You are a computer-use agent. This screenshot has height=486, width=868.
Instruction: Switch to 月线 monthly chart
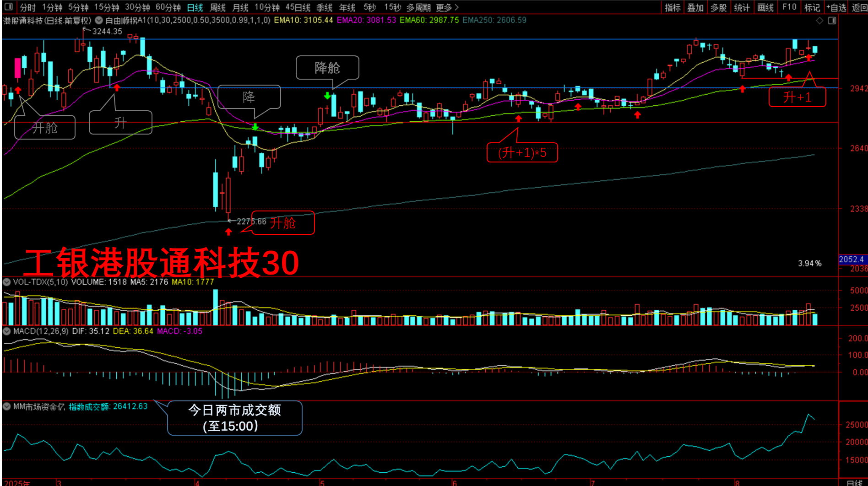click(x=240, y=7)
